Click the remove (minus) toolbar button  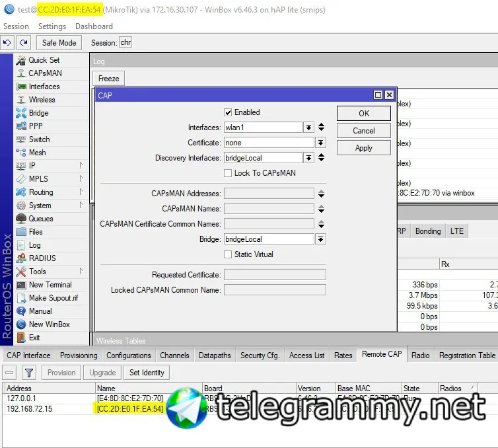[x=9, y=373]
